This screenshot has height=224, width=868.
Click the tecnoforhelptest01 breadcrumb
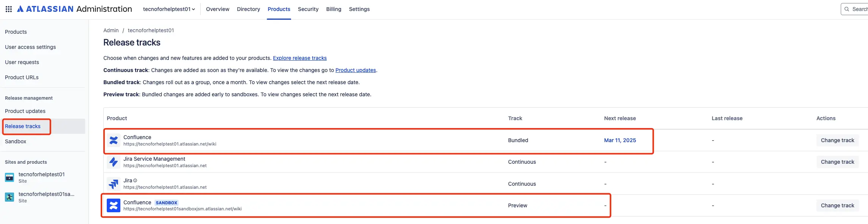tap(151, 30)
